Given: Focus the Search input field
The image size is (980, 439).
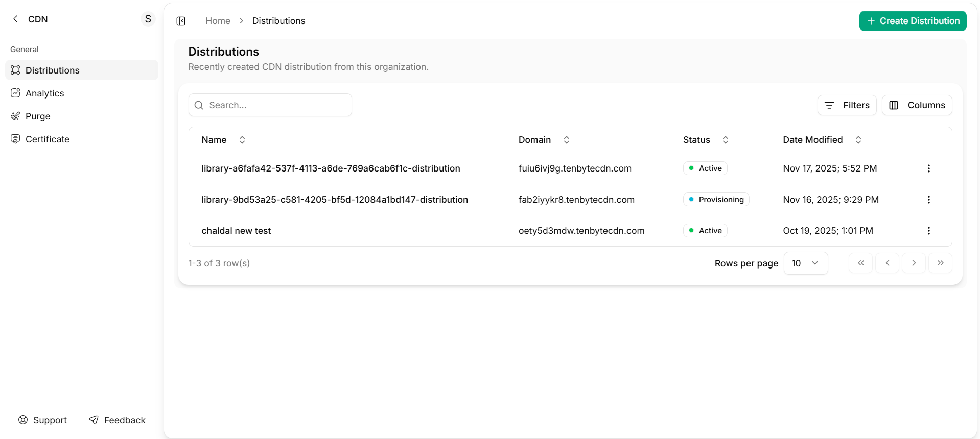Looking at the screenshot, I should tap(270, 105).
